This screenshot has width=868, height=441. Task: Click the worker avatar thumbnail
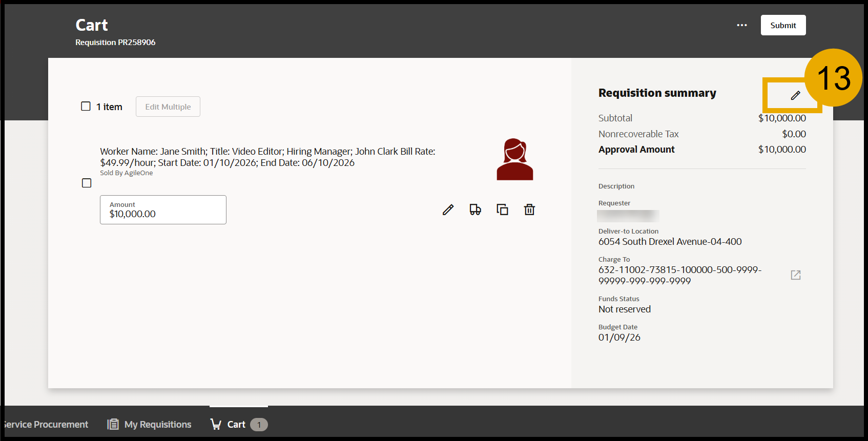(x=515, y=159)
